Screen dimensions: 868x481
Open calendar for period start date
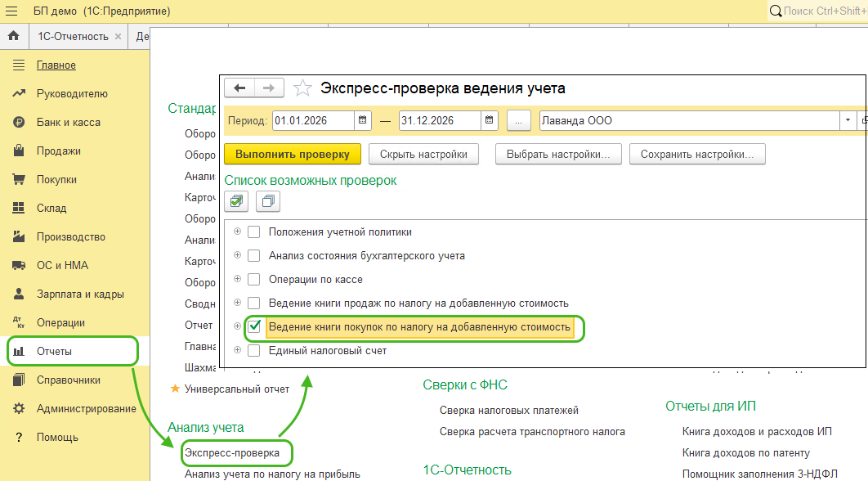click(x=364, y=121)
